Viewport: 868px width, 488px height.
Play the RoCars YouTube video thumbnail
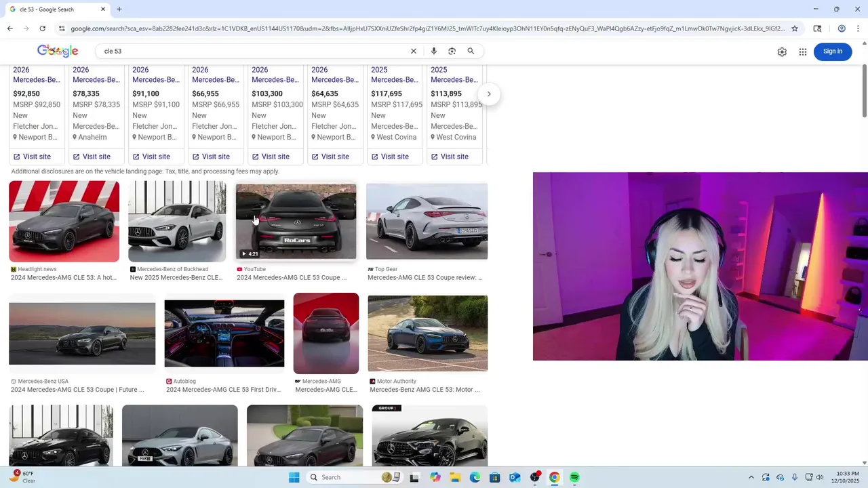(x=296, y=222)
